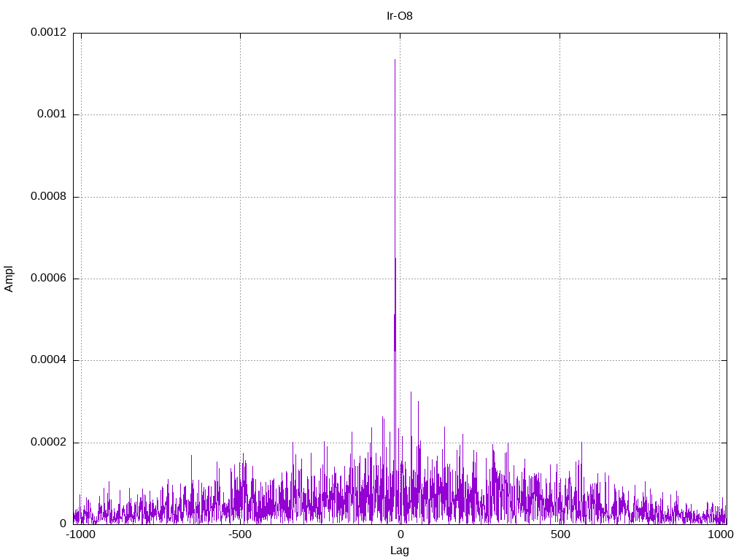Click the grid intersection of -500 and 0.0008
Image resolution: width=747 pixels, height=560 pixels.
(240, 197)
